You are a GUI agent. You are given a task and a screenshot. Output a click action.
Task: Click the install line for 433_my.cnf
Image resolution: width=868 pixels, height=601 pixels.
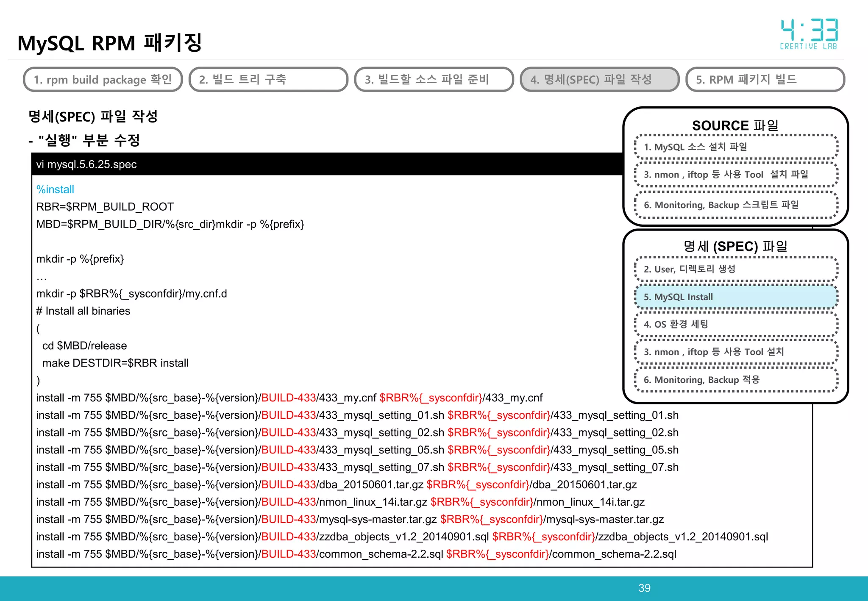click(289, 398)
